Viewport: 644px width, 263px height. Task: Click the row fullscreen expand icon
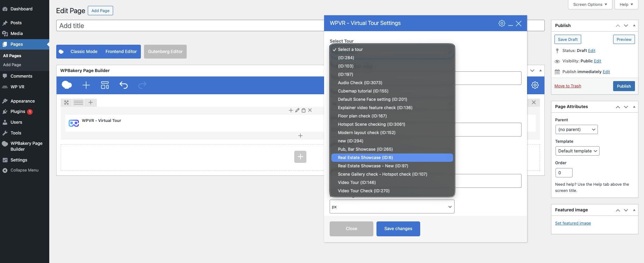coord(66,103)
